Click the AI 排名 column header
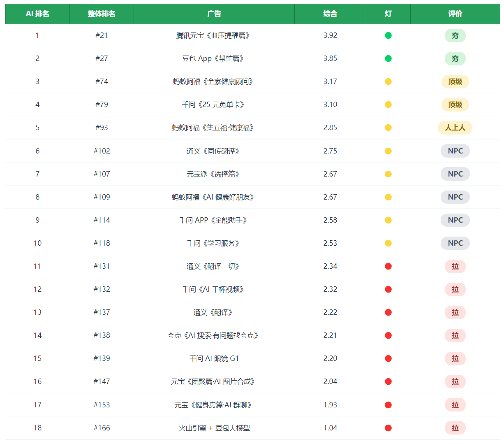The height and width of the screenshot is (444, 504). 37,14
